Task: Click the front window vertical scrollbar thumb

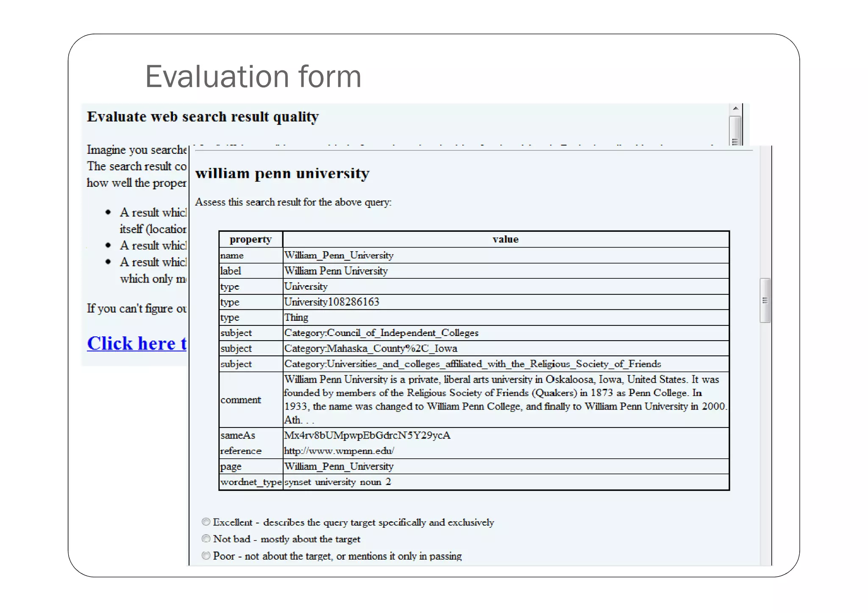Action: [x=765, y=300]
